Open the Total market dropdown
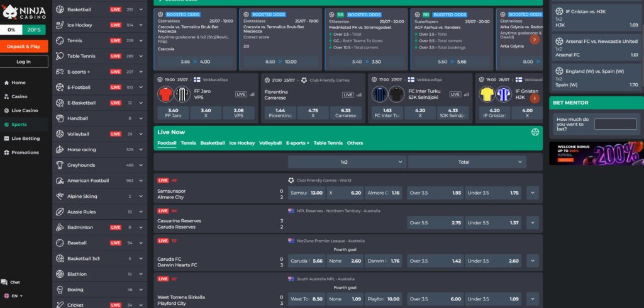Image resolution: width=644 pixels, height=308 pixels. coord(467,162)
